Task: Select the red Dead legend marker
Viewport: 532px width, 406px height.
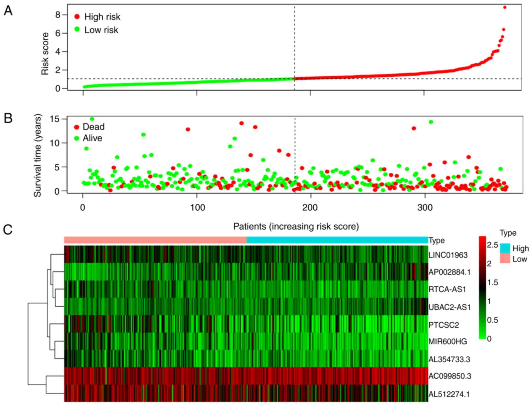Action: (76, 127)
